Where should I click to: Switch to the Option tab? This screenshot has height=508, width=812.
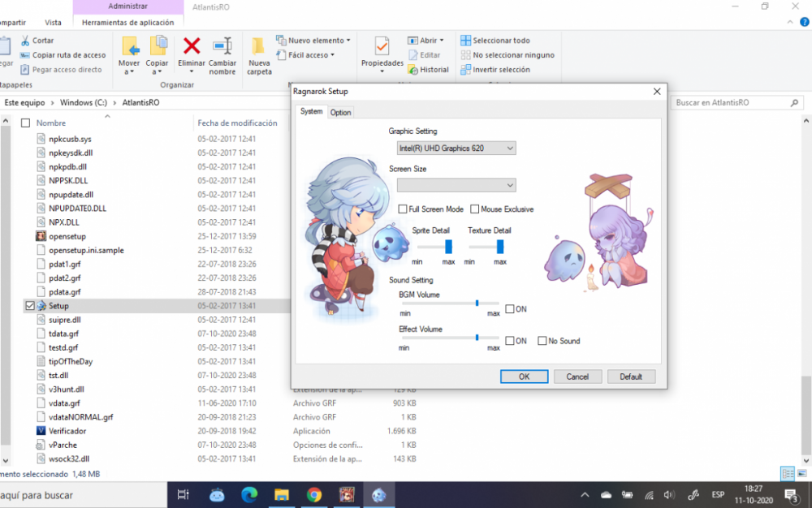[340, 112]
